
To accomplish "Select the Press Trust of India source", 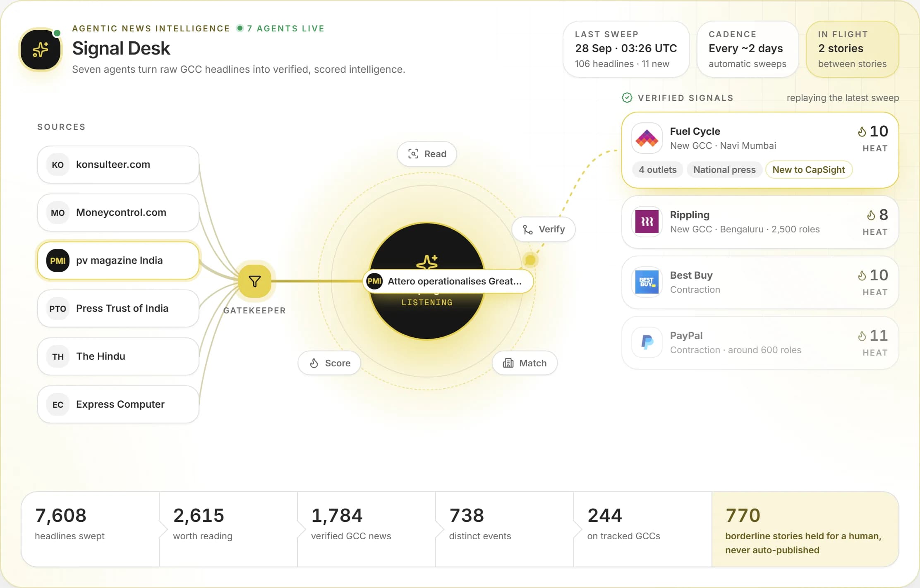I will pyautogui.click(x=118, y=308).
